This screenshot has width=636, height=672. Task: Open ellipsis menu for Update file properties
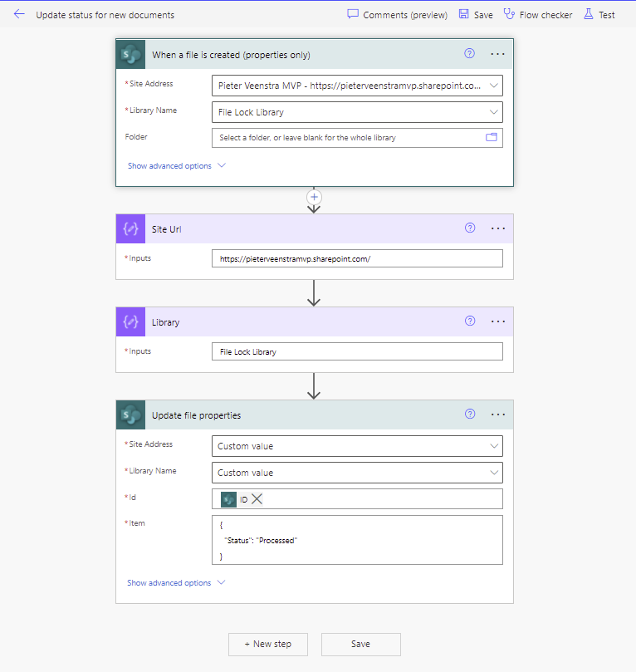498,414
